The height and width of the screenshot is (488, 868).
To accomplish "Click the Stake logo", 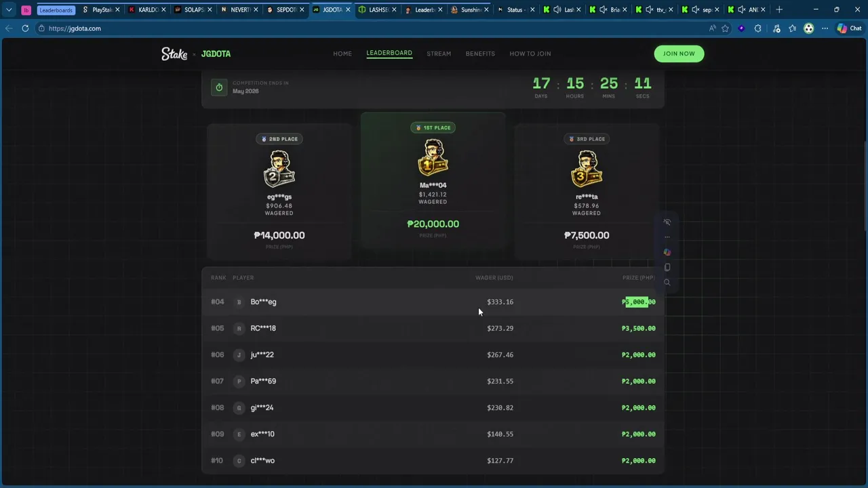I will pos(174,54).
